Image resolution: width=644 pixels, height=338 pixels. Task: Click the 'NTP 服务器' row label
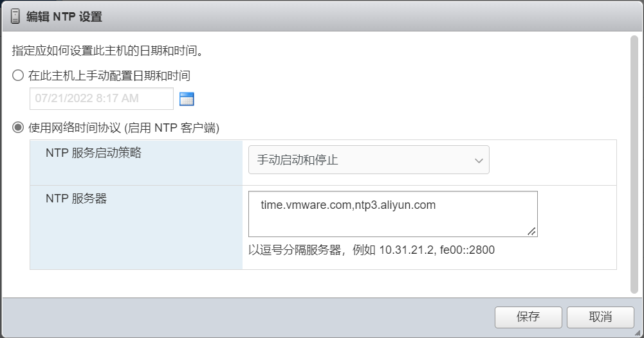(x=76, y=199)
